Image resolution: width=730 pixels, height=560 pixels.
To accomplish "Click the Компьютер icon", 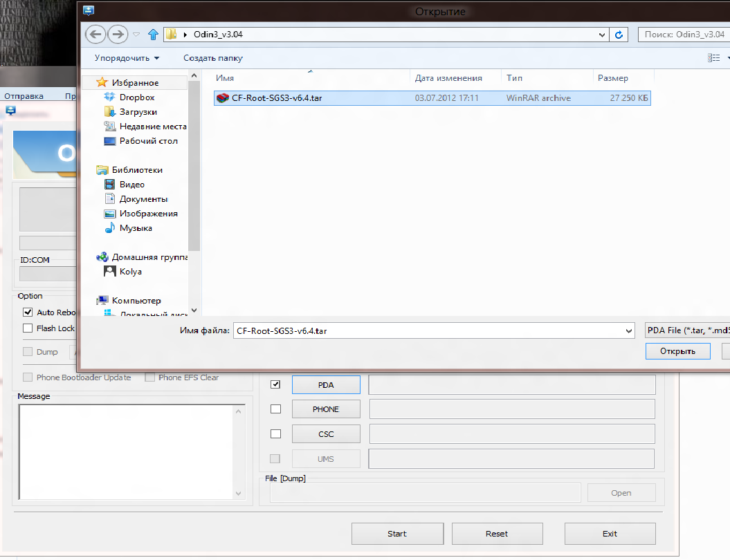I will [102, 301].
